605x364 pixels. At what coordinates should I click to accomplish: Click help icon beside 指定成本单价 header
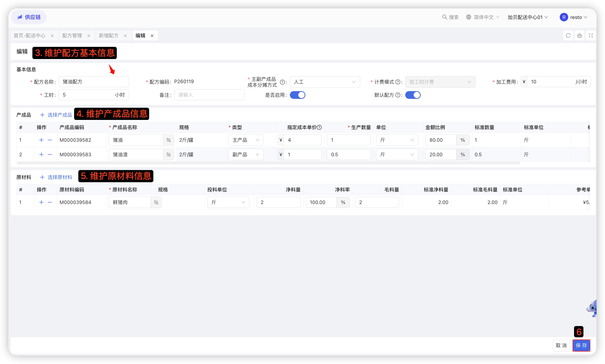319,127
